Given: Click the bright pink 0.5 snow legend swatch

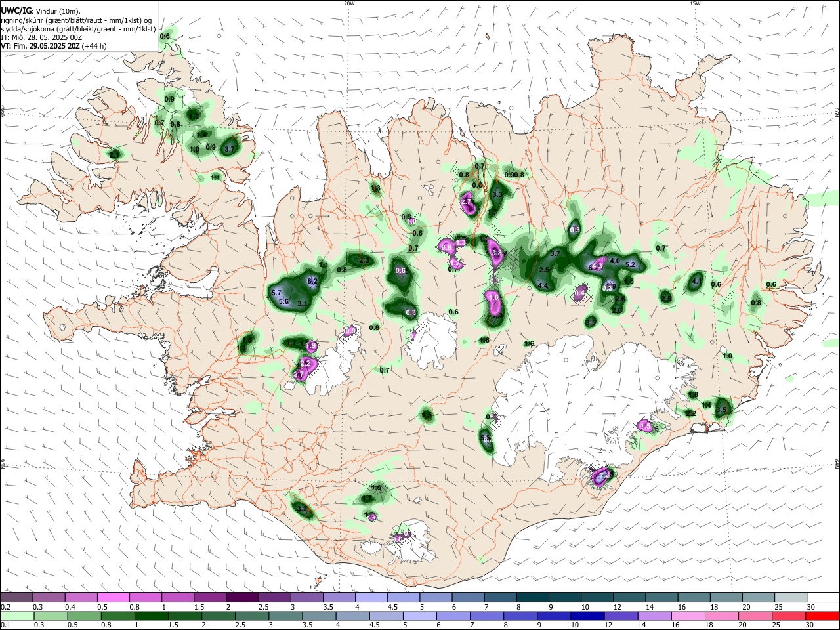Looking at the screenshot, I should click(113, 598).
